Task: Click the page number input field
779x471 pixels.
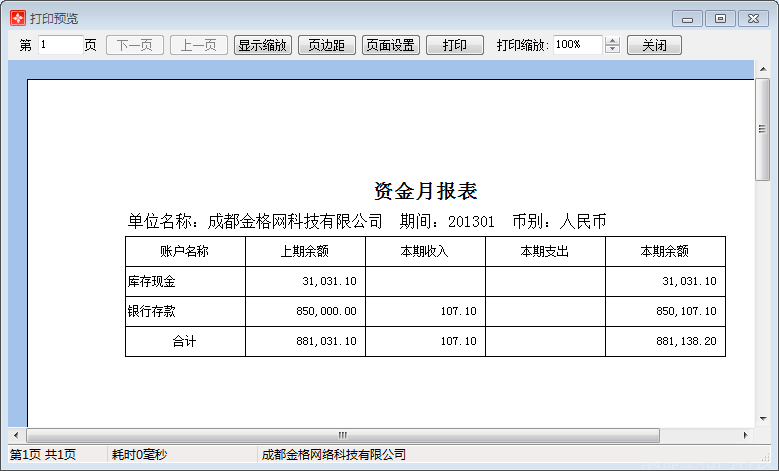Action: pyautogui.click(x=59, y=45)
